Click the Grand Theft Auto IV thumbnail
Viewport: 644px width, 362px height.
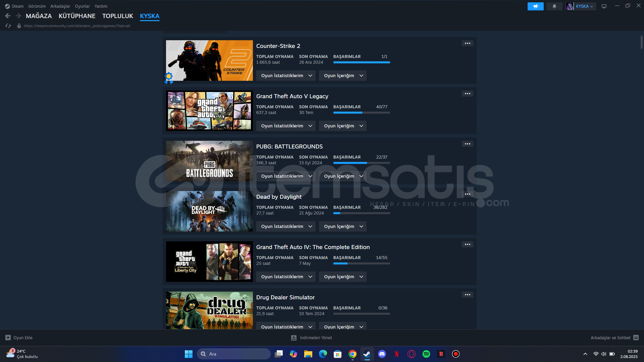(209, 261)
